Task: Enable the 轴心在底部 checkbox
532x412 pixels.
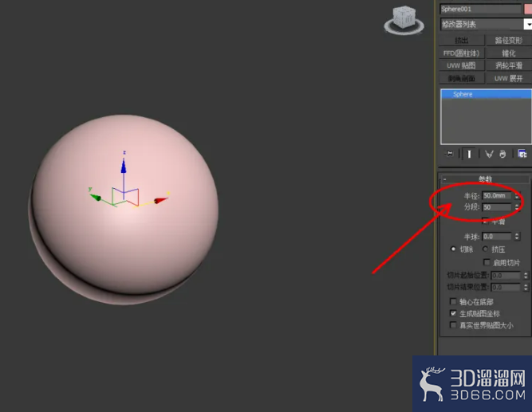Action: click(x=453, y=301)
